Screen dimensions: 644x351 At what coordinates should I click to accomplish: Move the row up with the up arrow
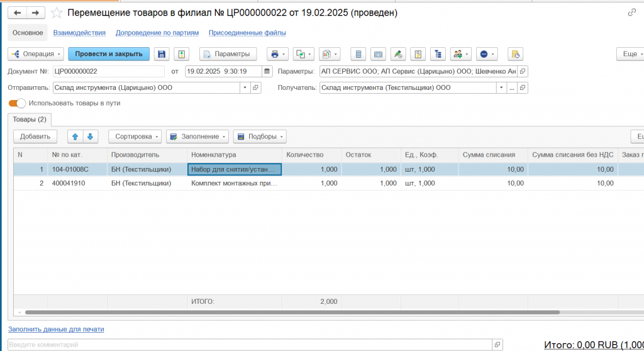pos(75,136)
